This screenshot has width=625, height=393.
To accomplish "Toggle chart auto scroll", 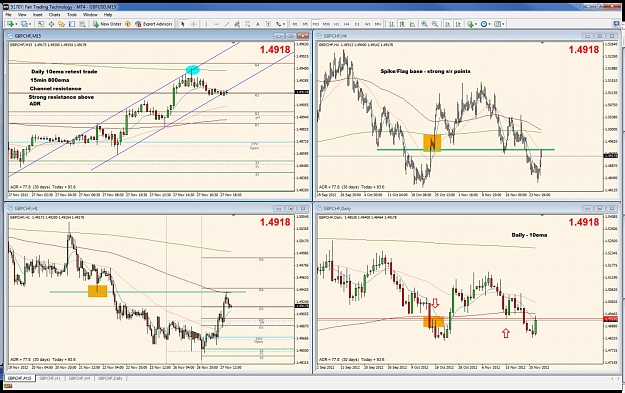I will tap(448, 24).
